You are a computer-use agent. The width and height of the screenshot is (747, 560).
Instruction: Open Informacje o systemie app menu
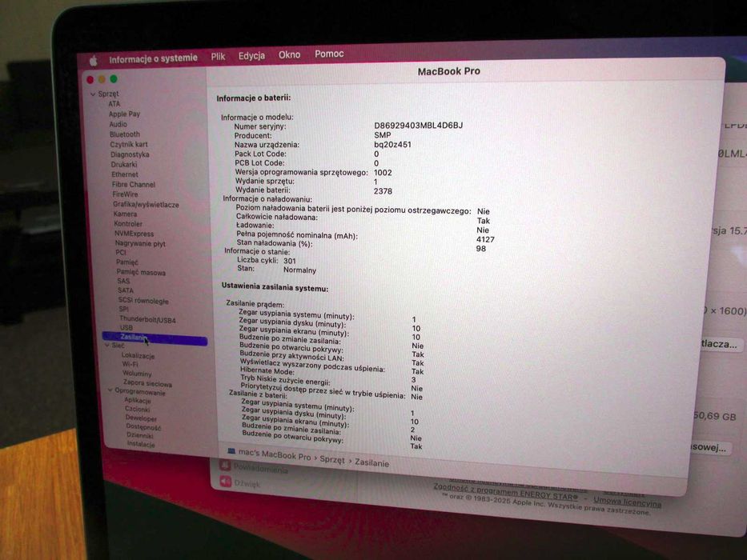pyautogui.click(x=153, y=58)
